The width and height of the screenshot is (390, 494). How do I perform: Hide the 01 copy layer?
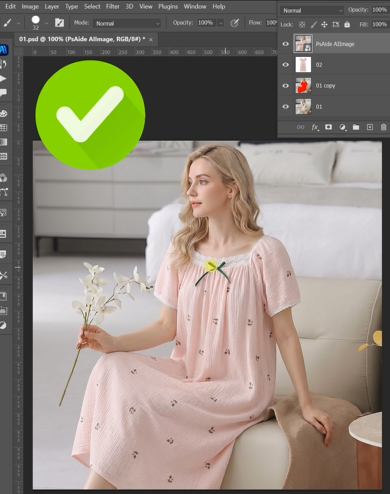click(286, 86)
